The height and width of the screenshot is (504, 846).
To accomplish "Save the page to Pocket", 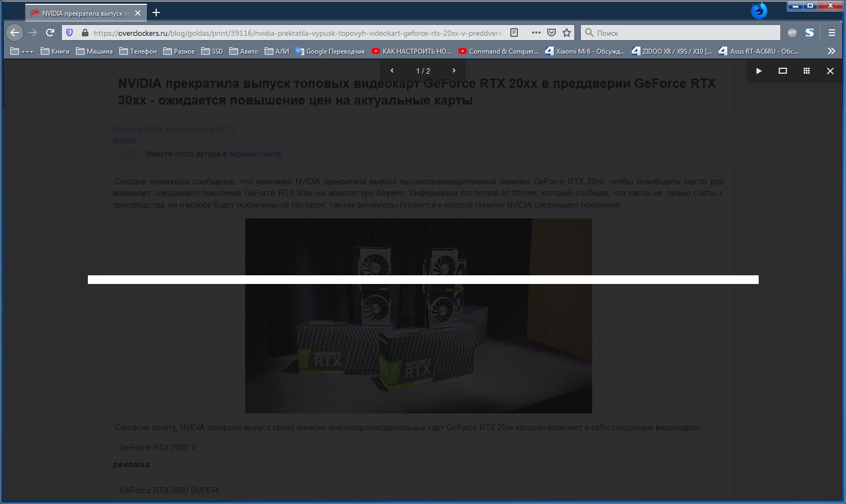I will (552, 33).
